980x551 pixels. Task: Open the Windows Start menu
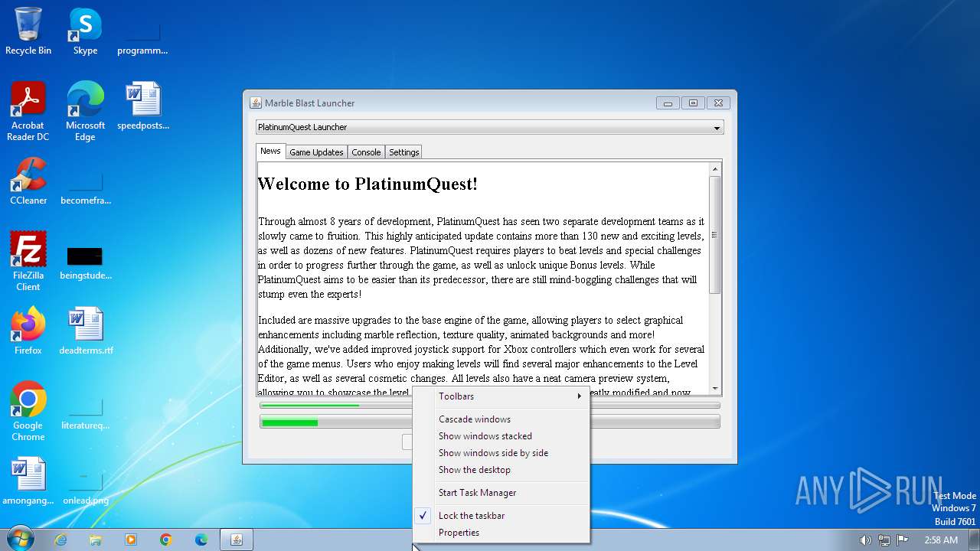[19, 539]
